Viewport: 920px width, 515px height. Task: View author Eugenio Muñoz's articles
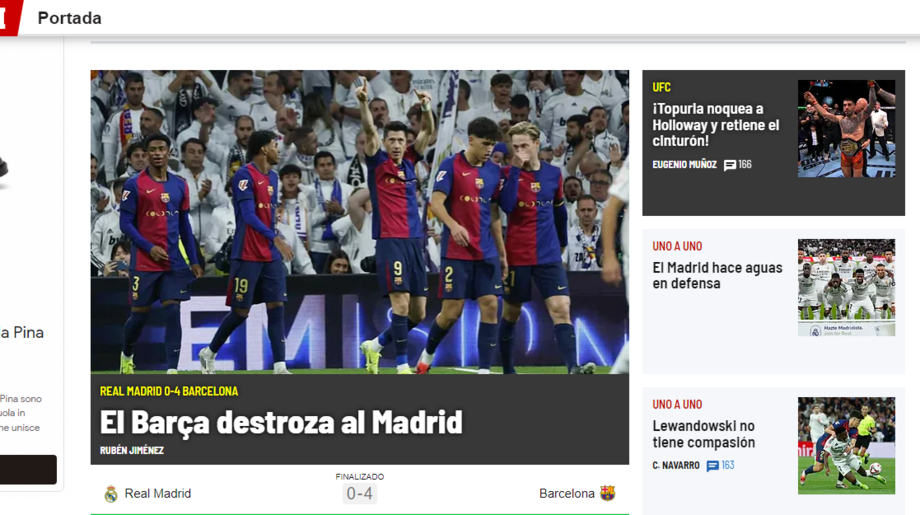click(684, 165)
